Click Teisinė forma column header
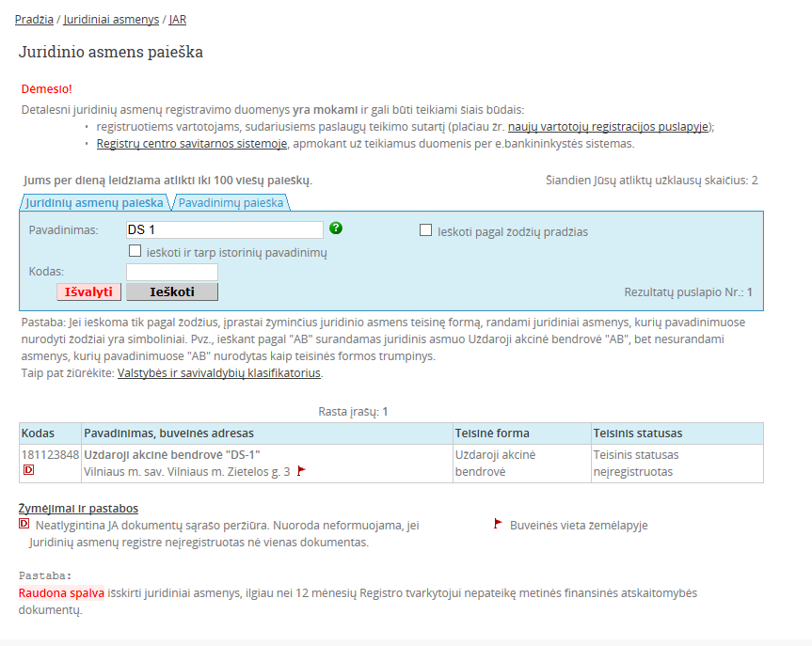 pos(522,433)
